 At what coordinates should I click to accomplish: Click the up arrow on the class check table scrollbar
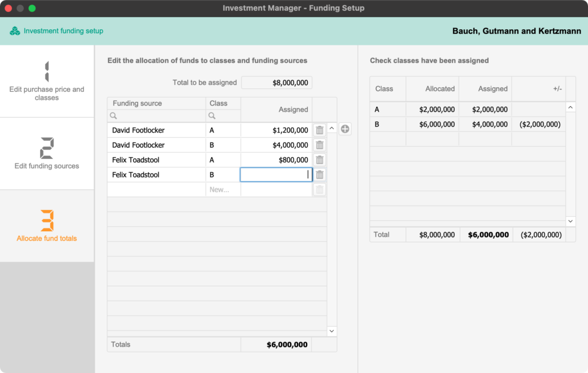[570, 107]
